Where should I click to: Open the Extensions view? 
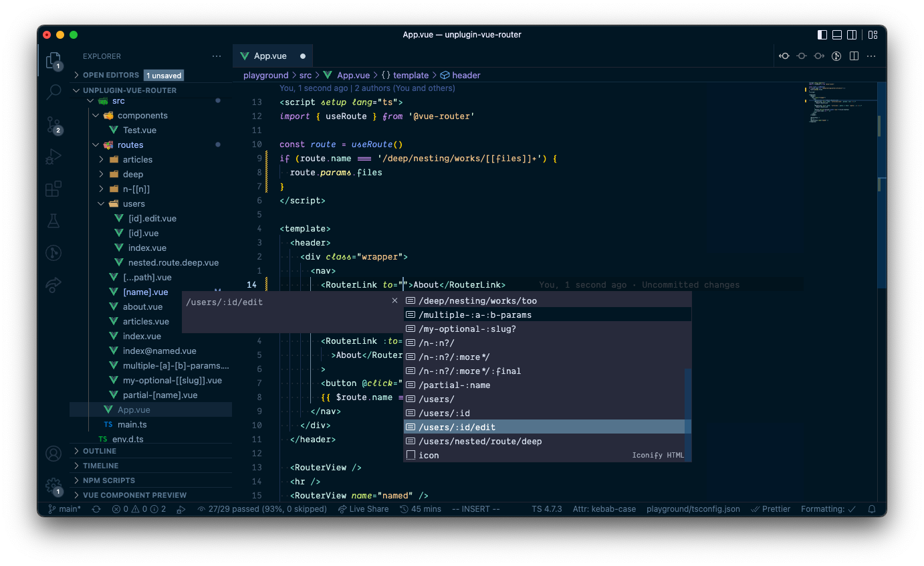click(53, 189)
